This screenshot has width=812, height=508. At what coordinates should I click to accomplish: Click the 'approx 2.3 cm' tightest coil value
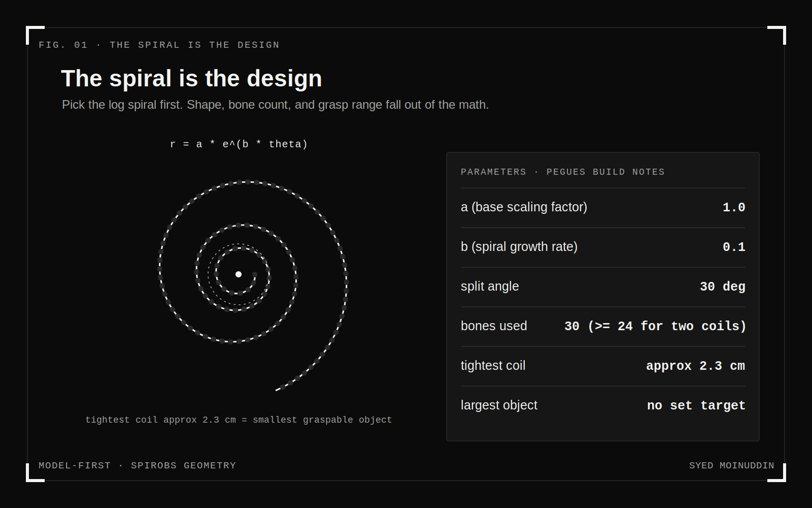[695, 366]
